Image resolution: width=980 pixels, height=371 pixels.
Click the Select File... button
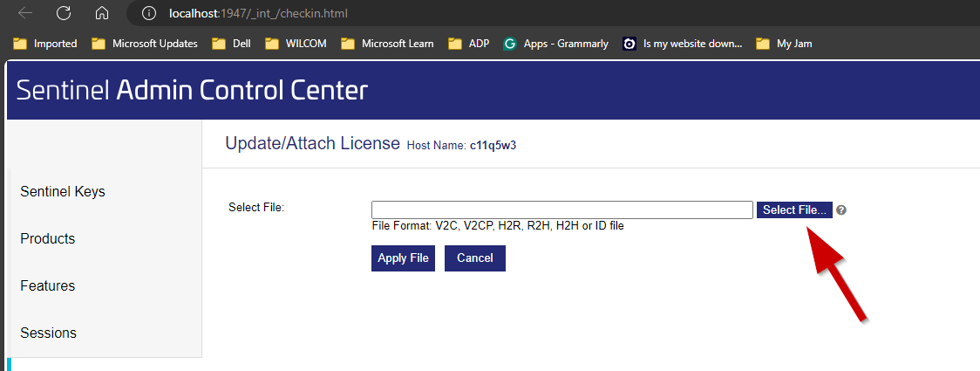[x=794, y=210]
